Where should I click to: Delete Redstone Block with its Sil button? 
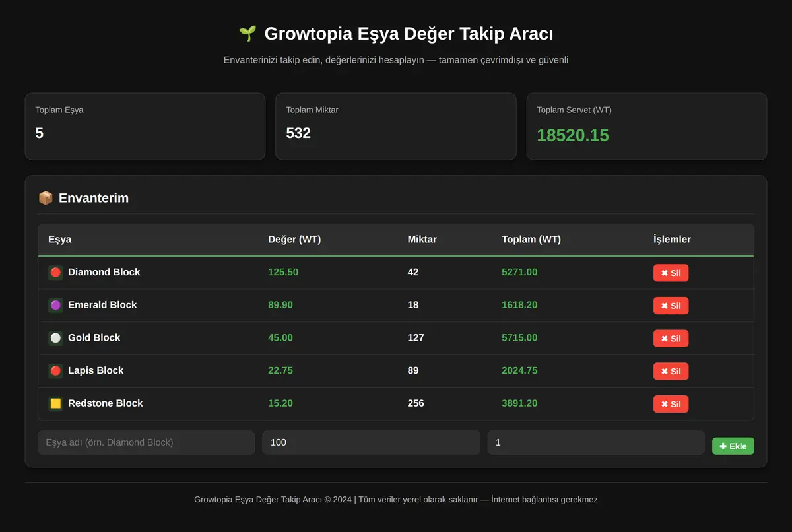coord(671,404)
